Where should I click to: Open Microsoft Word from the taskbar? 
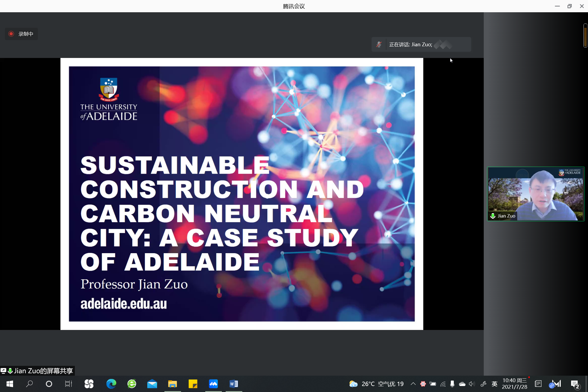coord(234,384)
